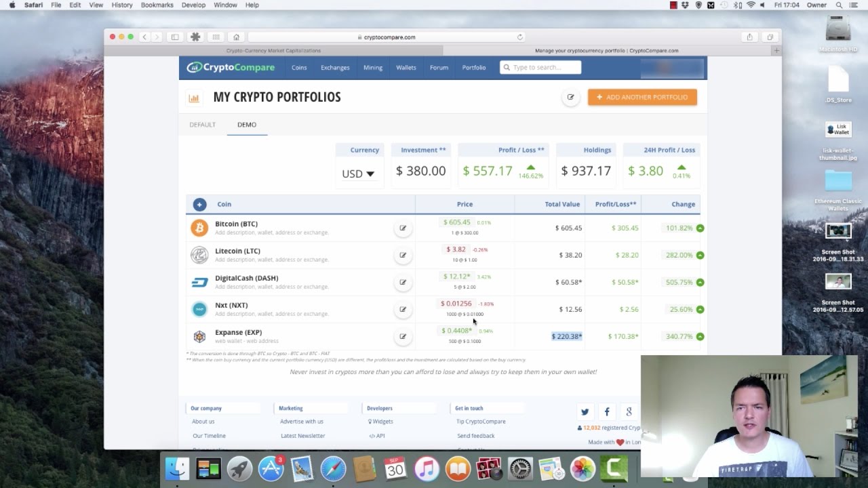868x488 pixels.
Task: Edit the Expanse (EXP) entry
Action: pos(403,336)
